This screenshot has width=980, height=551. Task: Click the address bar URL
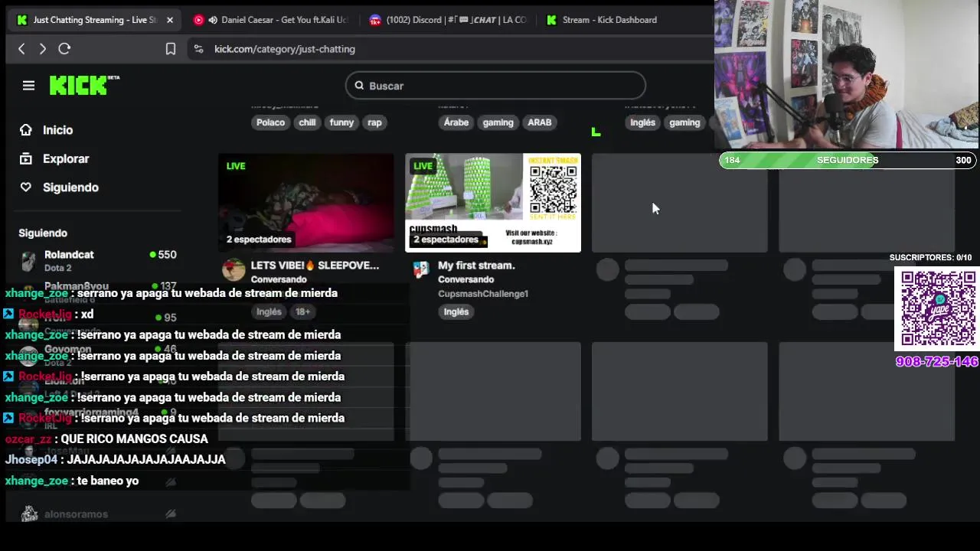285,49
